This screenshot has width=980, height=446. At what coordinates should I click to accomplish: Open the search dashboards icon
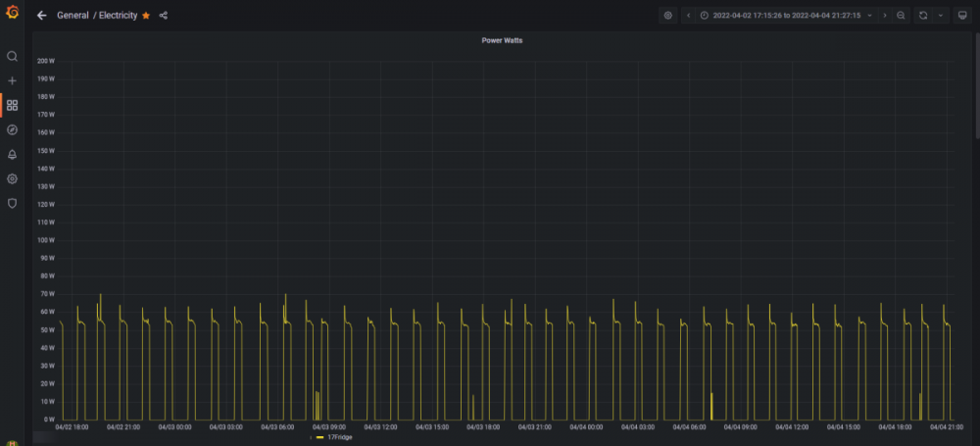12,56
